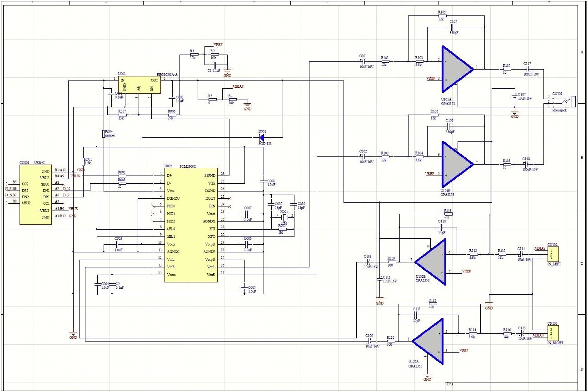Select capacitor C008 1.0uF
The image size is (588, 392).
pyautogui.click(x=263, y=181)
